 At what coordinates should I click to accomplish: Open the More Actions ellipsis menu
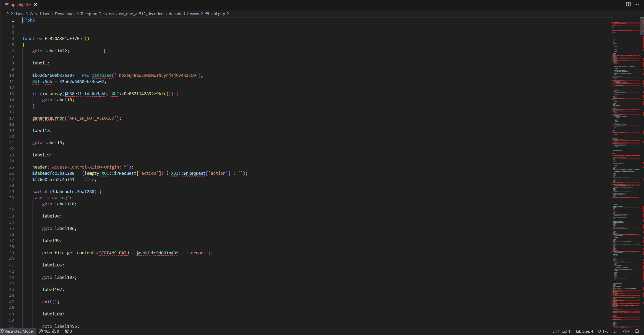click(x=637, y=4)
